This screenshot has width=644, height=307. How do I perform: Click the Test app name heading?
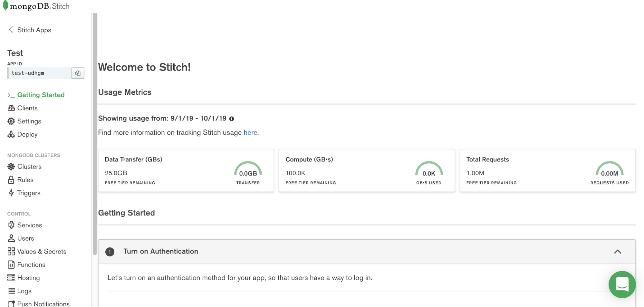point(15,53)
